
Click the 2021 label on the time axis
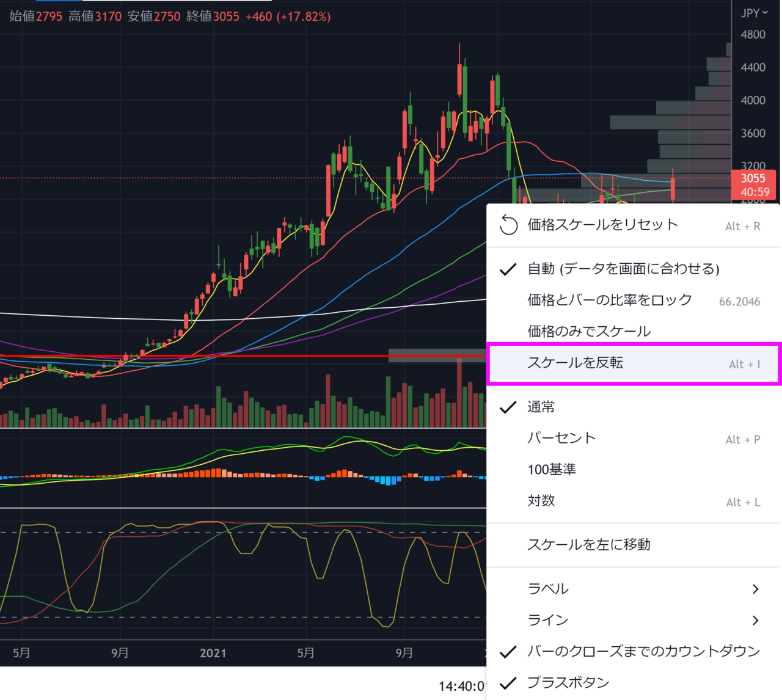213,653
